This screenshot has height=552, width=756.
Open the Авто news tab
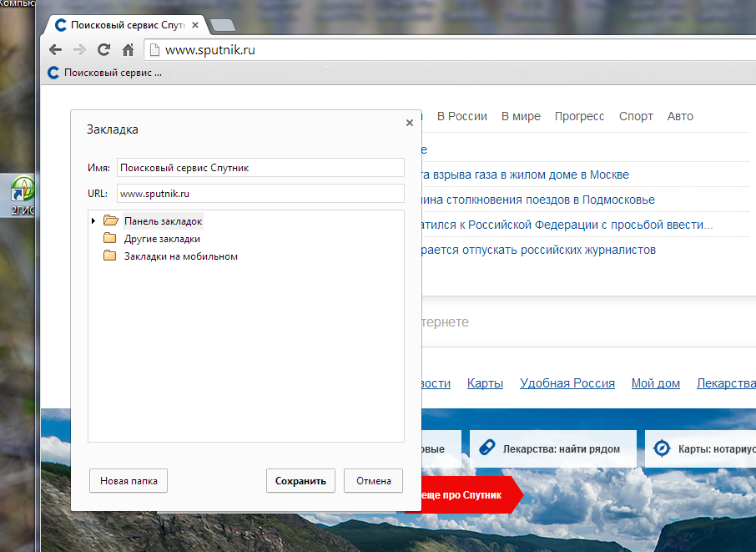point(680,116)
